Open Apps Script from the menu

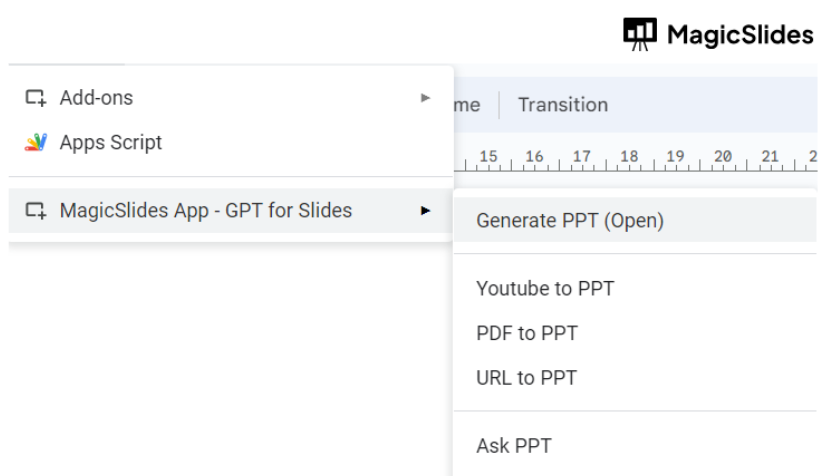(x=110, y=142)
